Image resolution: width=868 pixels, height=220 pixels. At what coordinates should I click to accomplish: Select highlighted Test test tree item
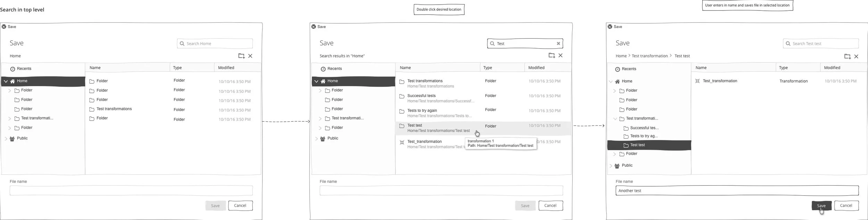649,145
